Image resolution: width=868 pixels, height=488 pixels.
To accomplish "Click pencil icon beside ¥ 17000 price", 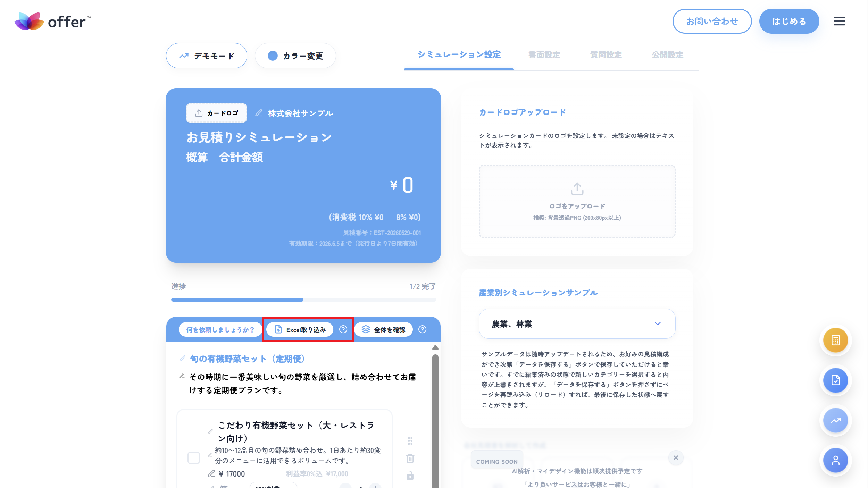I will click(x=211, y=473).
